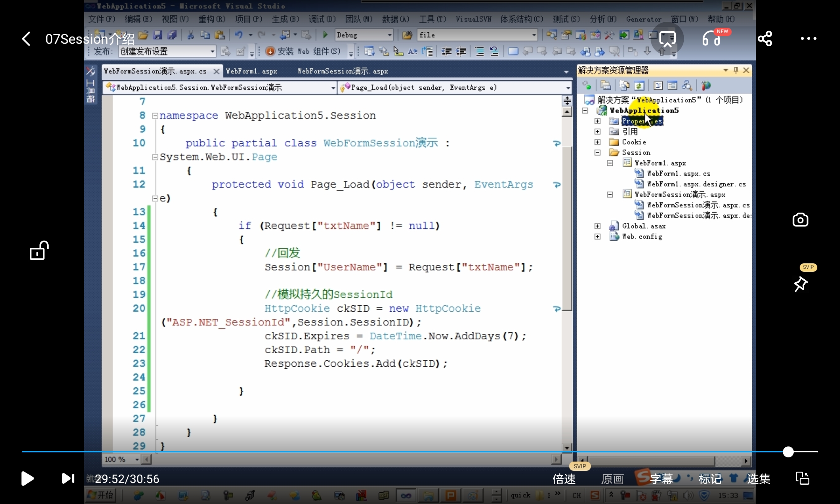Expand the Cookie folder node
This screenshot has height=504, width=840.
(x=597, y=142)
